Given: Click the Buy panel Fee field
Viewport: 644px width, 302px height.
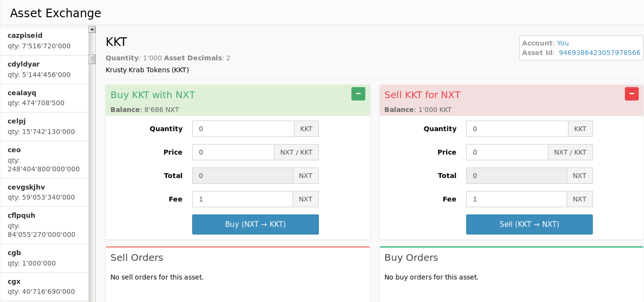Looking at the screenshot, I should click(x=242, y=199).
